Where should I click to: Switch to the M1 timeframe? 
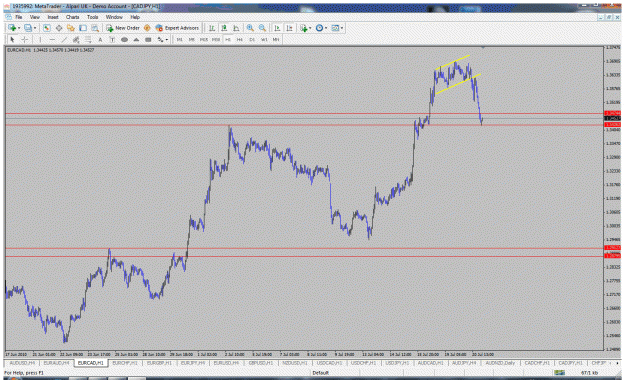pyautogui.click(x=180, y=39)
